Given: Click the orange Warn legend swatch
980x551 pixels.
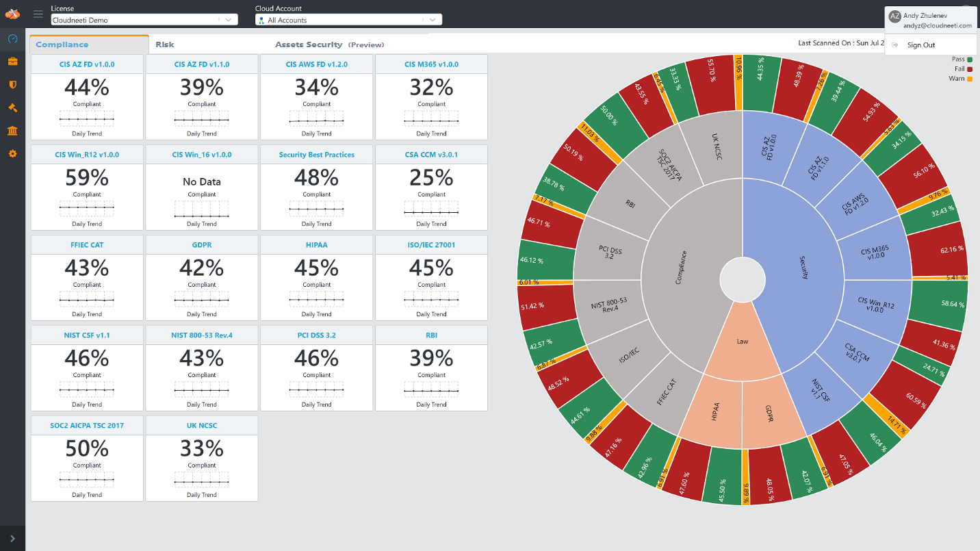Looking at the screenshot, I should pos(970,79).
